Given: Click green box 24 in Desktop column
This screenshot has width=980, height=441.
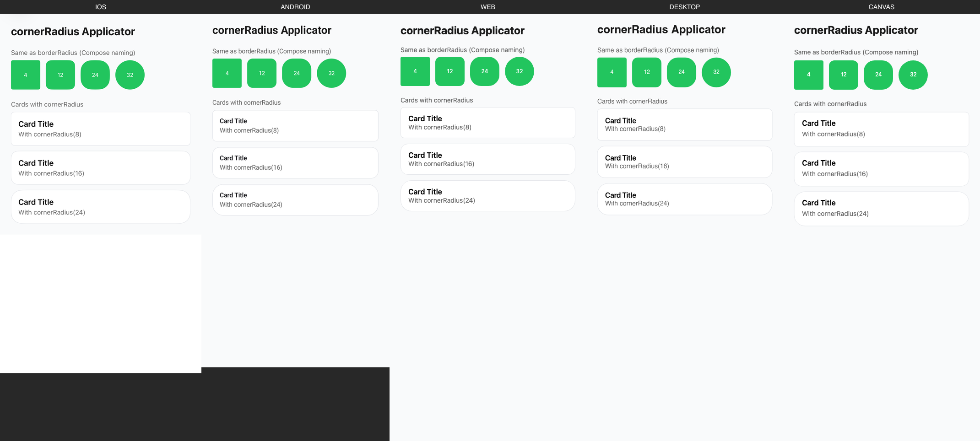Looking at the screenshot, I should 682,72.
